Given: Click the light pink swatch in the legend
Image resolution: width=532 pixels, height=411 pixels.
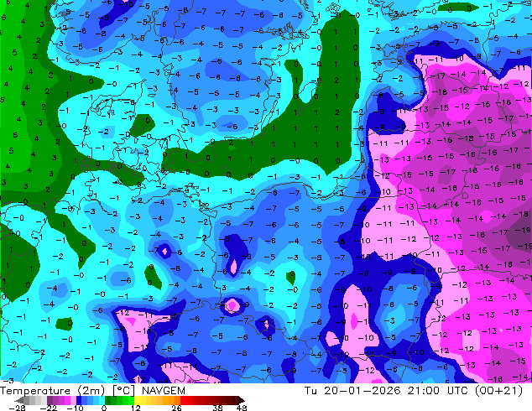Looking at the screenshot, I should [x=73, y=400].
